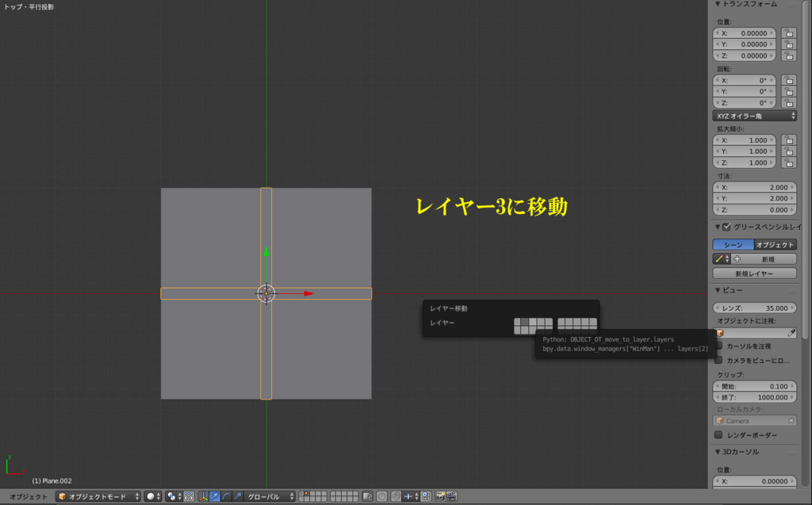This screenshot has width=812, height=505.
Task: Collapse the ビュー panel
Action: (x=718, y=290)
